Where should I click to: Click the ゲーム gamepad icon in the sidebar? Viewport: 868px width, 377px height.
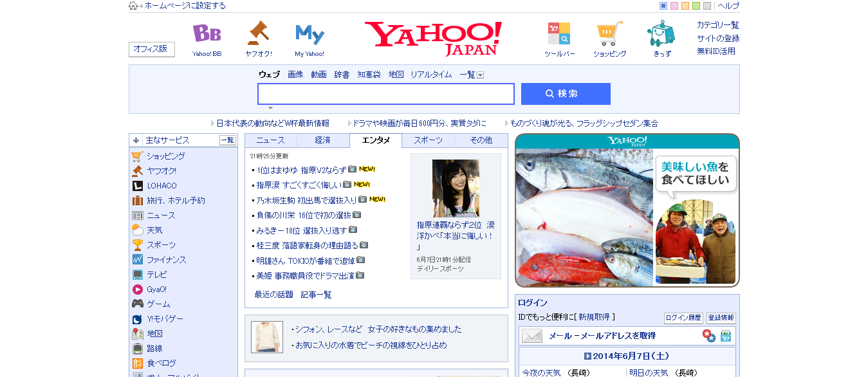coord(137,304)
